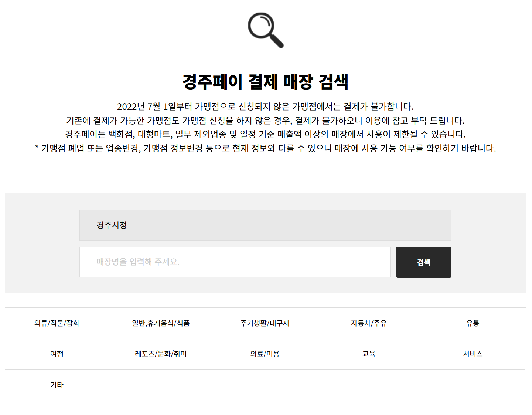Choose the 의료/미용 category

coord(265,354)
